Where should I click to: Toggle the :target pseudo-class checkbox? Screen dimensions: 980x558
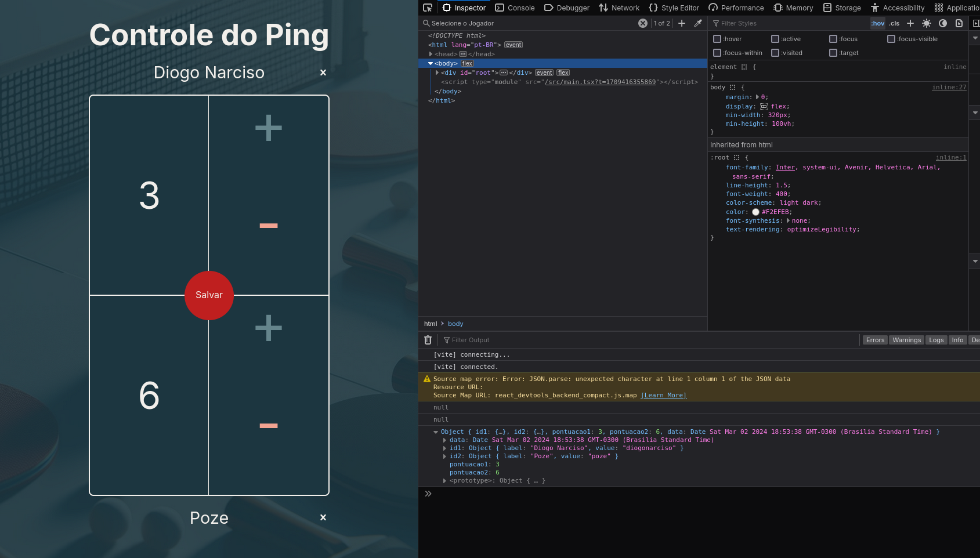pyautogui.click(x=833, y=53)
